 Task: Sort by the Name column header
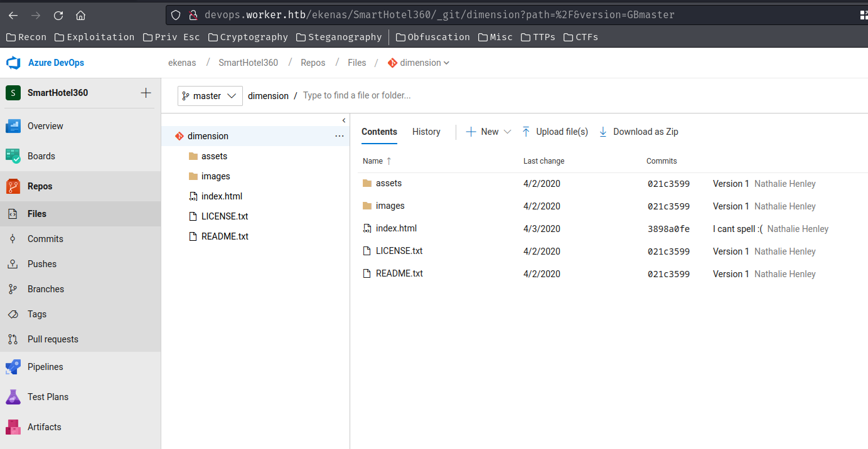tap(372, 161)
